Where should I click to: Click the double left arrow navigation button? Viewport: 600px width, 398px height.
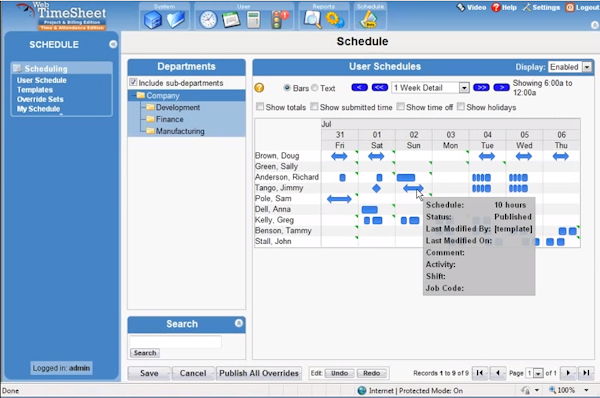click(x=380, y=88)
